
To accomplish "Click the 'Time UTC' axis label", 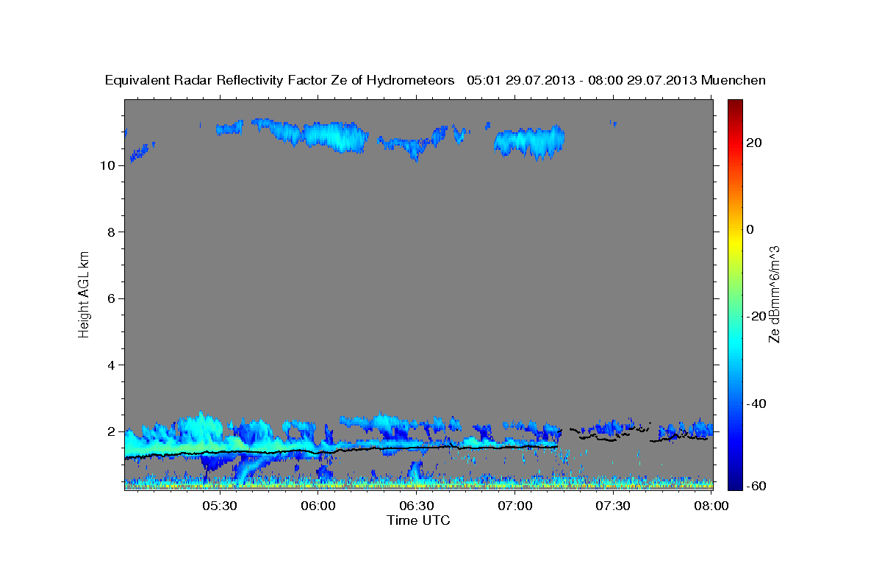I will (x=418, y=520).
